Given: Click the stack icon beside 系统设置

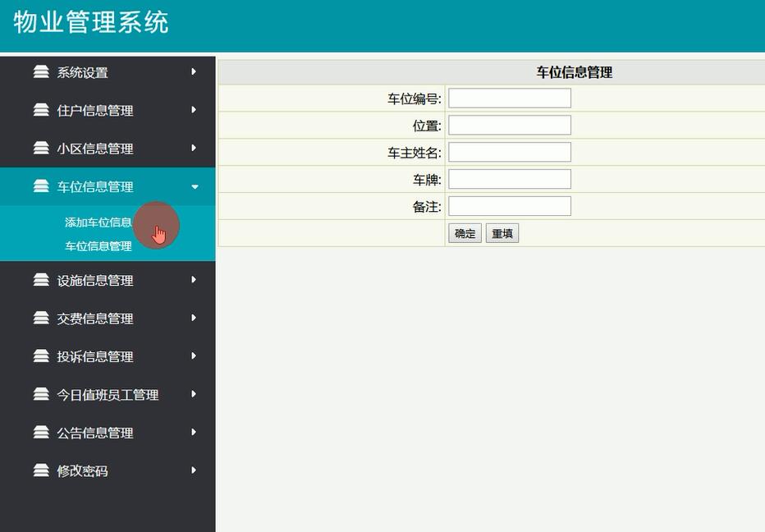Looking at the screenshot, I should point(41,71).
